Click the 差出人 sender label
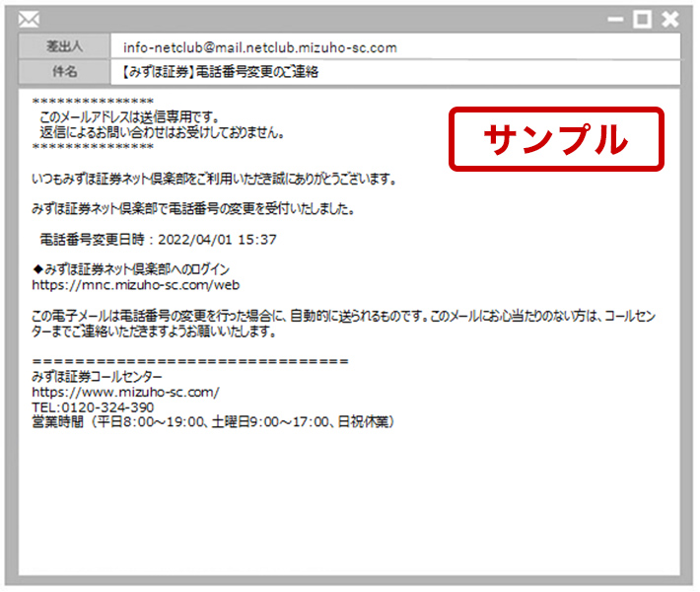The height and width of the screenshot is (592, 700). pyautogui.click(x=64, y=46)
